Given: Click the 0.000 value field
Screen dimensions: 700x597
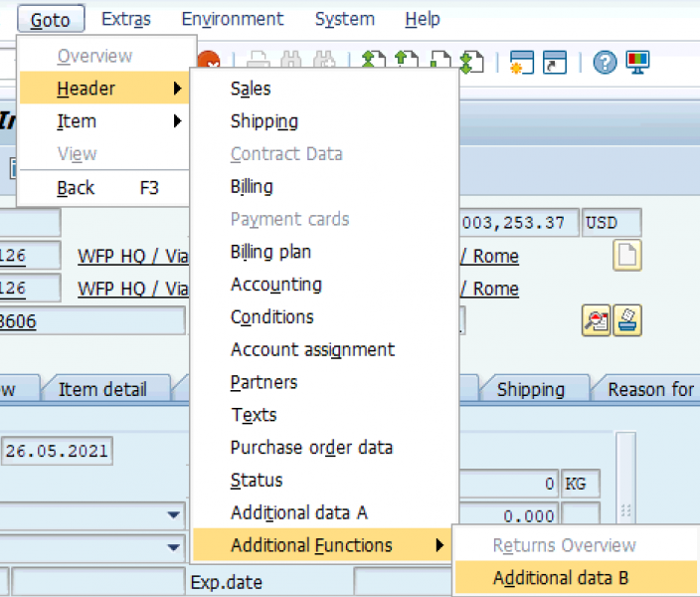Looking at the screenshot, I should click(x=509, y=513).
